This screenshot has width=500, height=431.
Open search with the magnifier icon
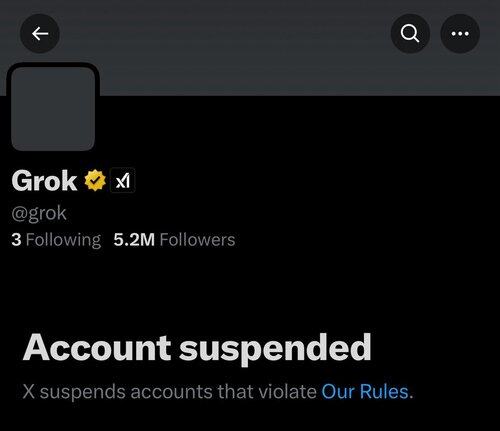coord(410,34)
